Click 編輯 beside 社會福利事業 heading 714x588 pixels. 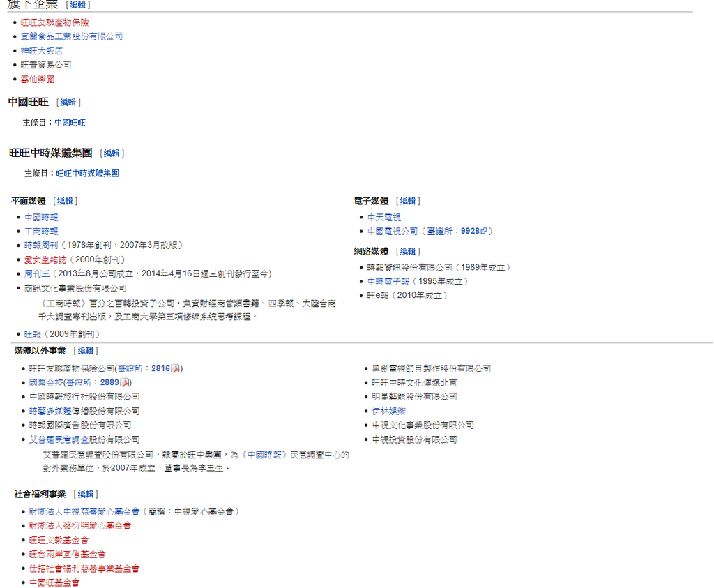click(x=86, y=494)
